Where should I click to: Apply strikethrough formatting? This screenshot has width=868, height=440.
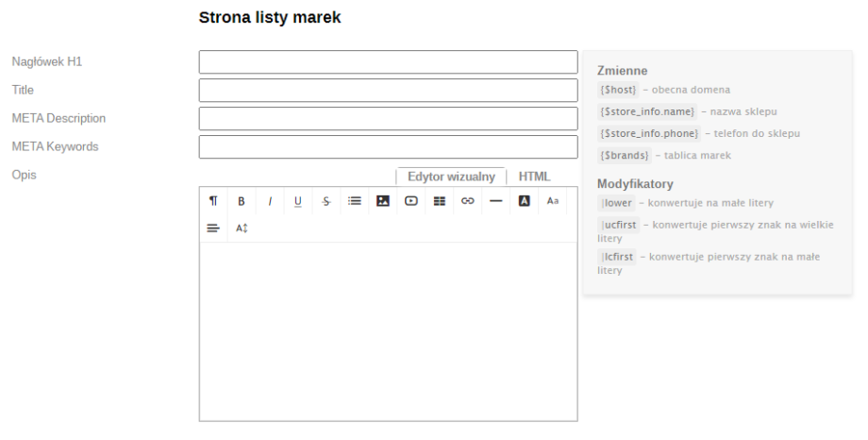[x=326, y=201]
